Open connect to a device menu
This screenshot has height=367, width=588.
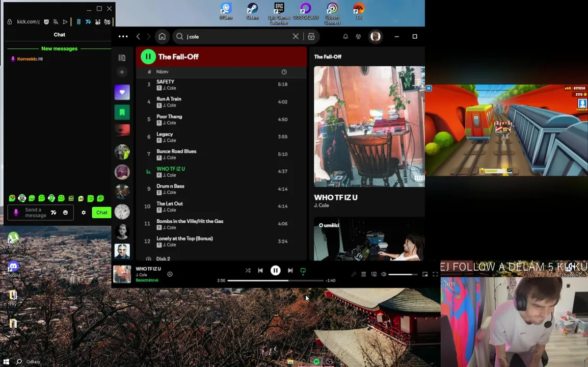(x=374, y=274)
